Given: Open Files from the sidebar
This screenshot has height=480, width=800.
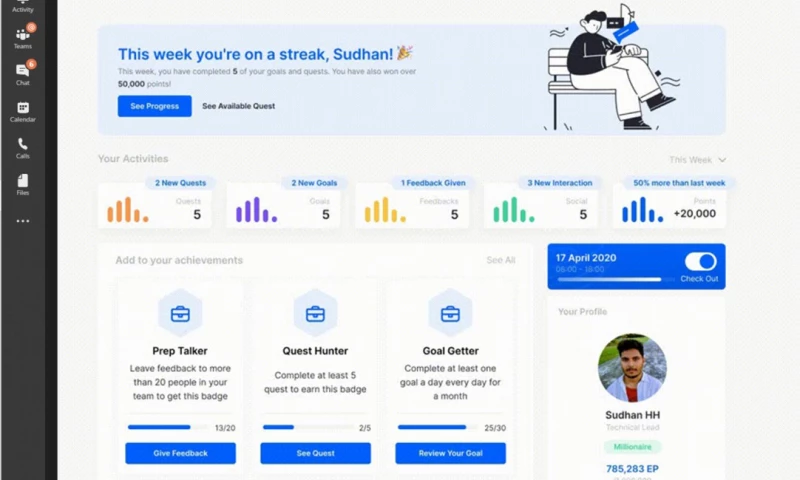Looking at the screenshot, I should coord(22,185).
